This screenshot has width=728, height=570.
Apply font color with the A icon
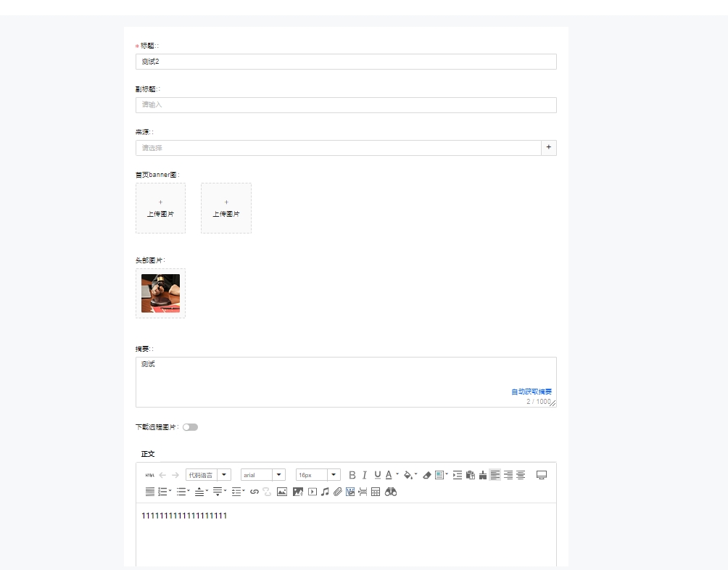pyautogui.click(x=389, y=475)
